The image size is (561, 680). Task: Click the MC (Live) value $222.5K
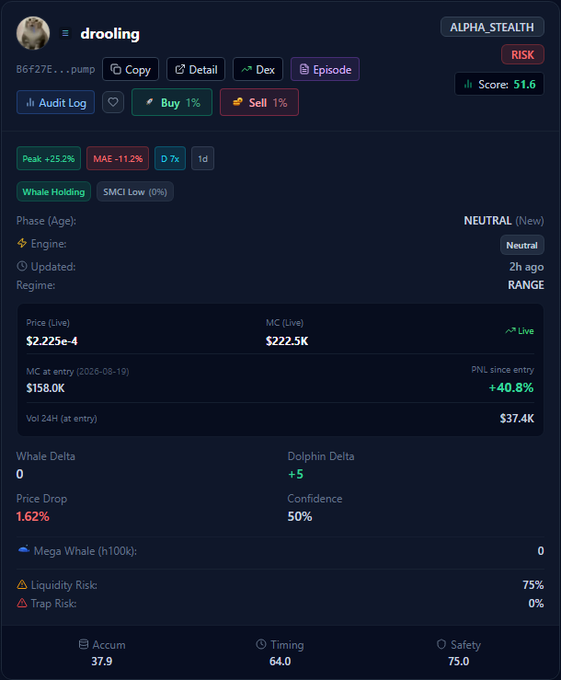tap(287, 341)
